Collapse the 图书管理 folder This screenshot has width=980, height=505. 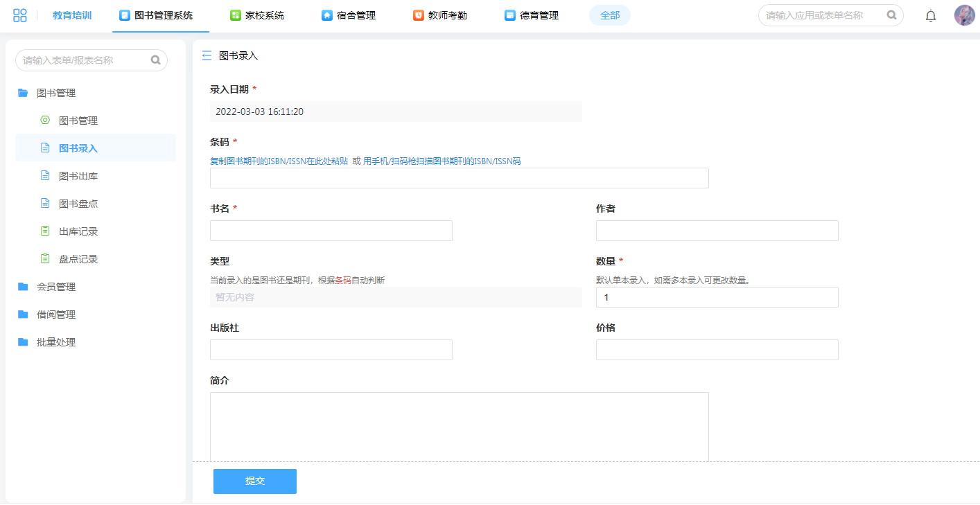coord(56,93)
